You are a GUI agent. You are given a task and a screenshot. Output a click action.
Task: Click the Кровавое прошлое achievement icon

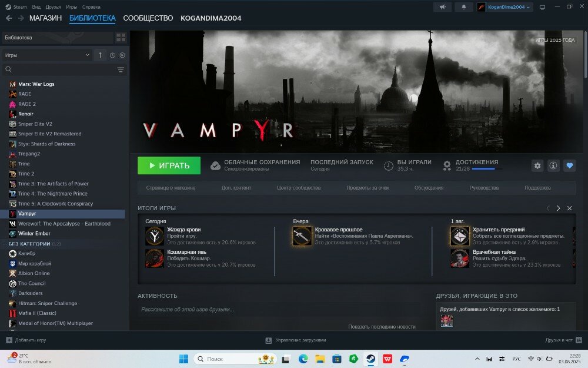click(x=302, y=236)
